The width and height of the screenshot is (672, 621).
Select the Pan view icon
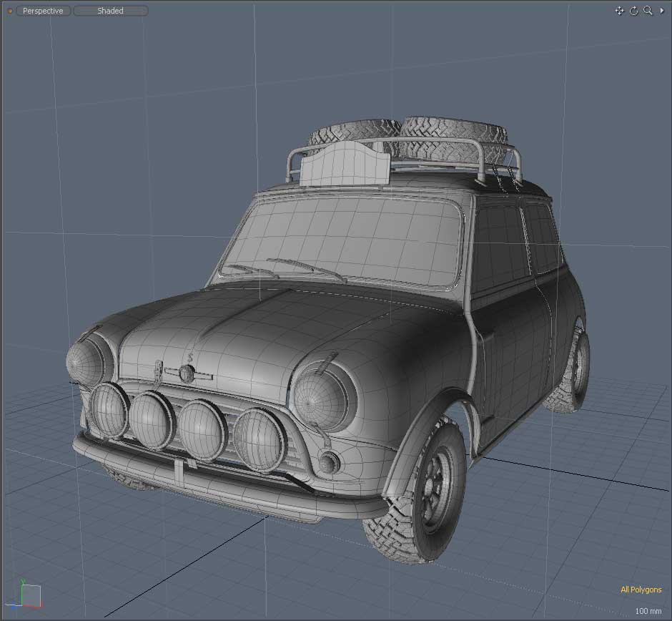click(x=620, y=11)
